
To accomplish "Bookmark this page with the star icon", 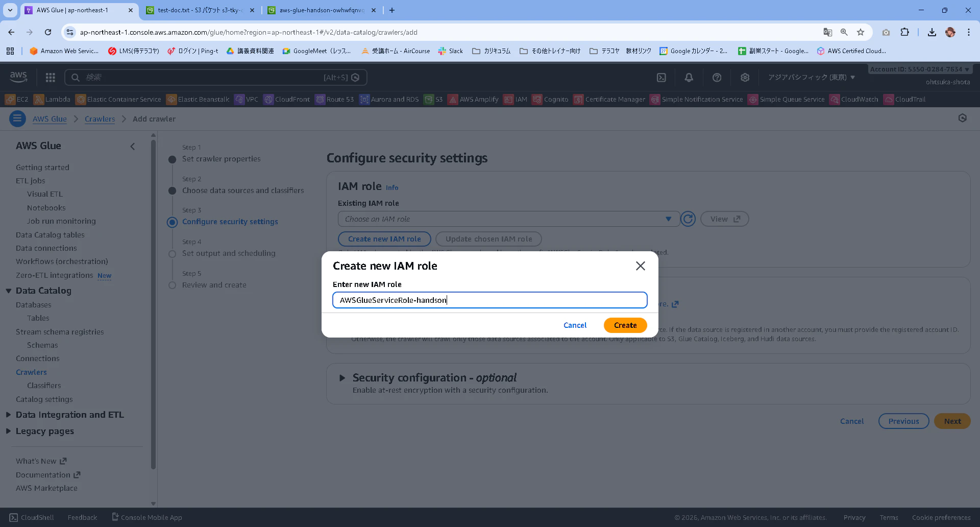I will [861, 32].
